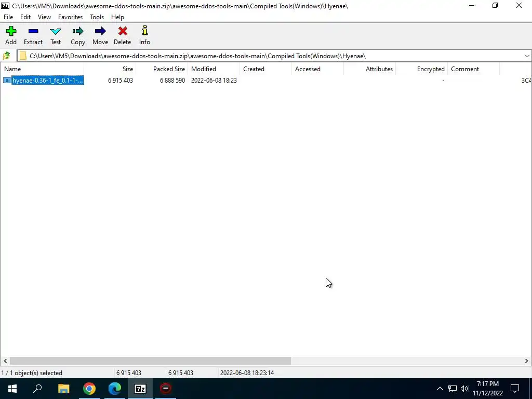Image resolution: width=532 pixels, height=399 pixels.
Task: Sort by Attributes column header
Action: [x=369, y=69]
